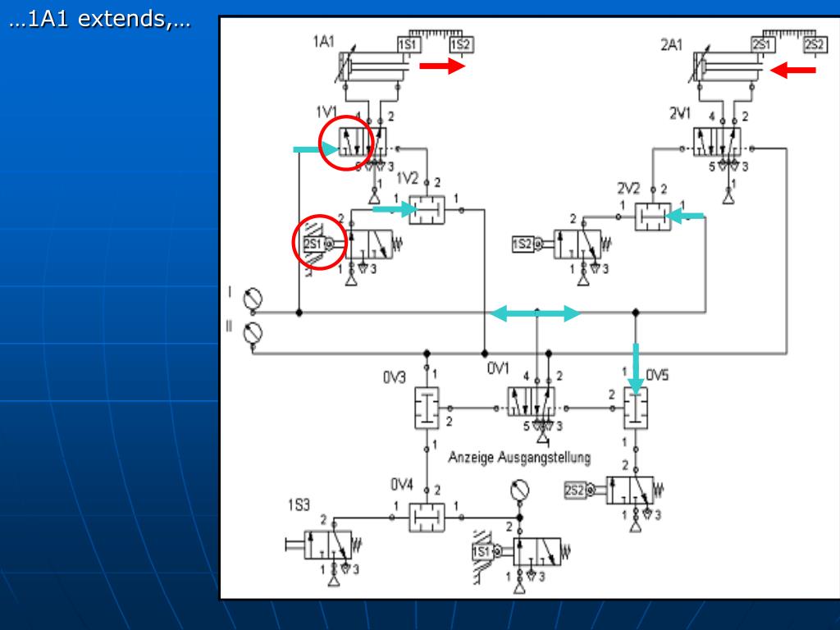Click the 1S1 sensor box above cylinder 1A1

tap(409, 45)
